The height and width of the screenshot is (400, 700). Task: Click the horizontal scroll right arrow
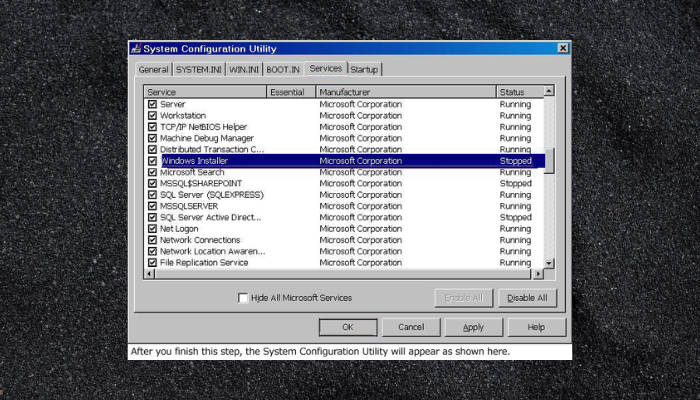[x=538, y=274]
